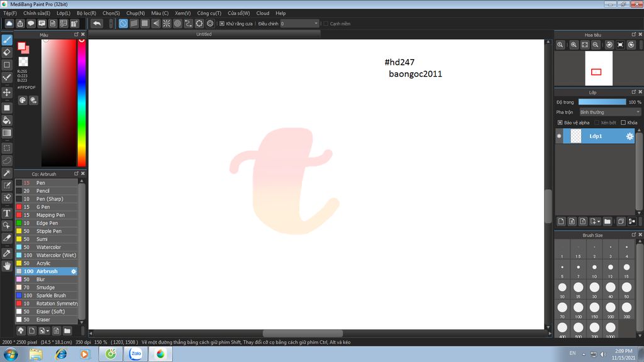Open the Pha trộn blend mode dropdown

610,112
